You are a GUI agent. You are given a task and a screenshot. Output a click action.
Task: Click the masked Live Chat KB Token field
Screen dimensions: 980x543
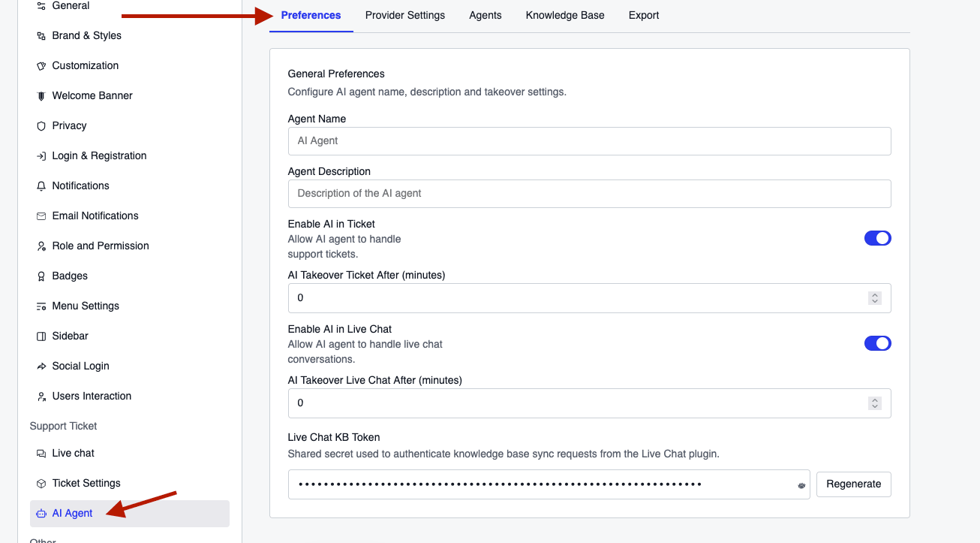pos(549,484)
